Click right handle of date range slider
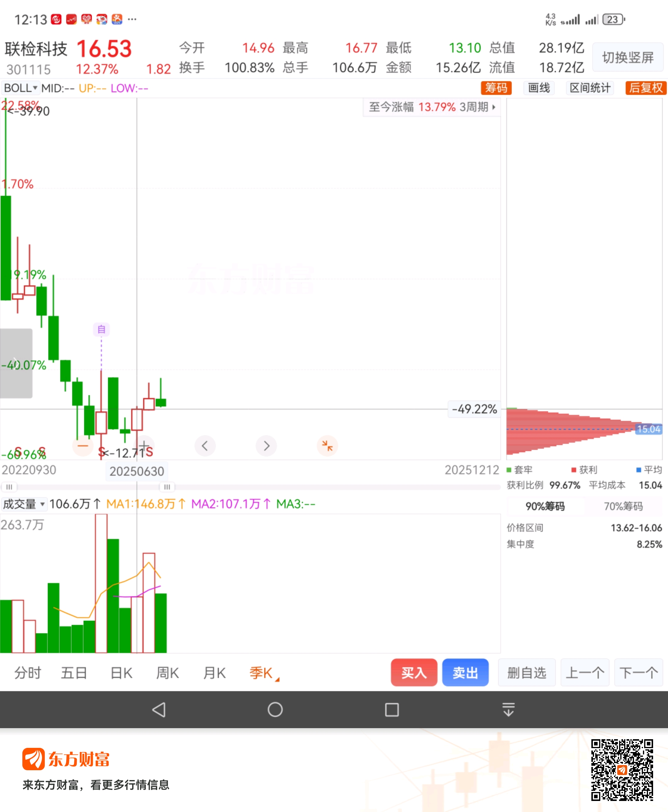The width and height of the screenshot is (668, 812). pyautogui.click(x=167, y=487)
